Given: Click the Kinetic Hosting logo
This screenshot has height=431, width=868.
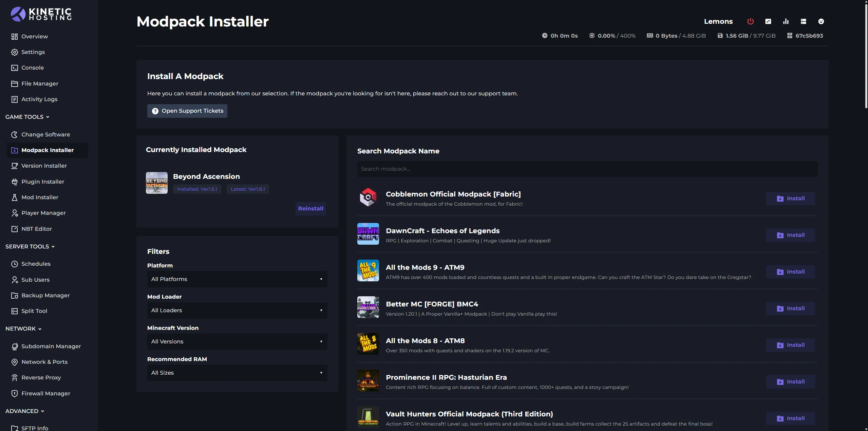Looking at the screenshot, I should click(41, 14).
